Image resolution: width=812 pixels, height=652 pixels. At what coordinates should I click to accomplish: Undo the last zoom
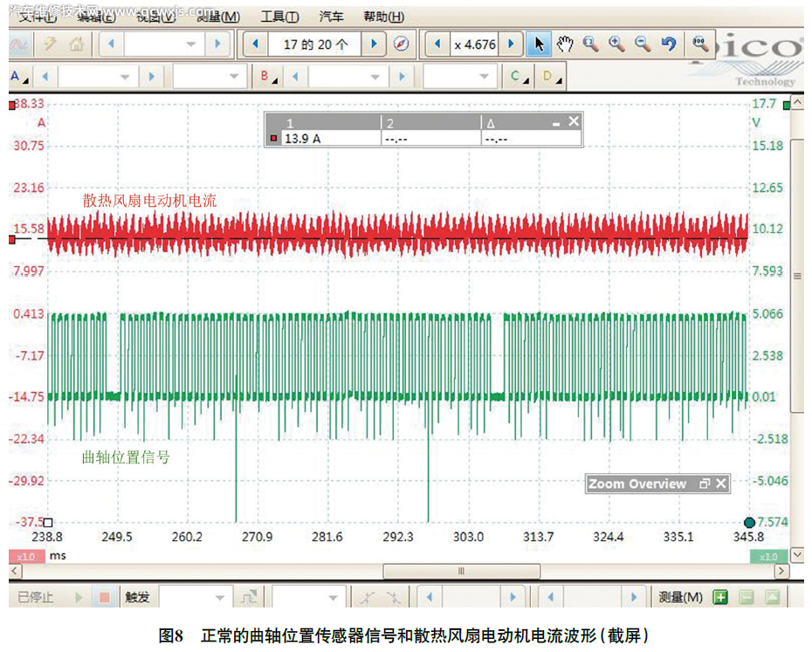(668, 44)
